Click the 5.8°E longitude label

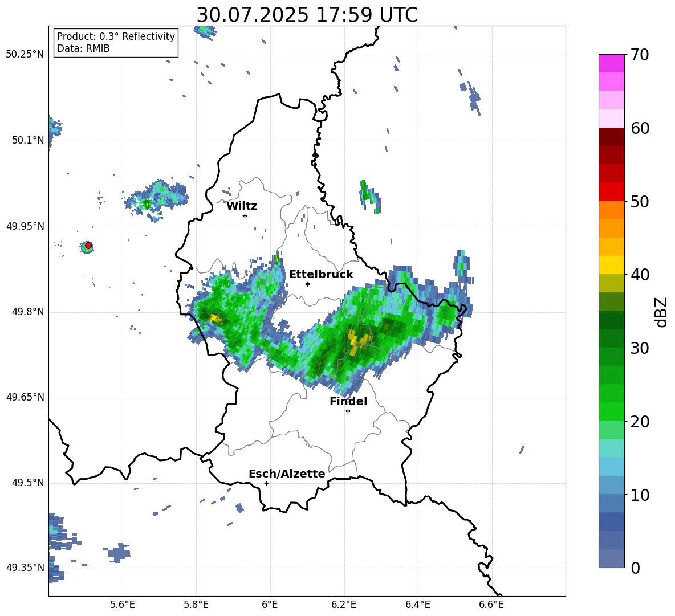pyautogui.click(x=196, y=605)
